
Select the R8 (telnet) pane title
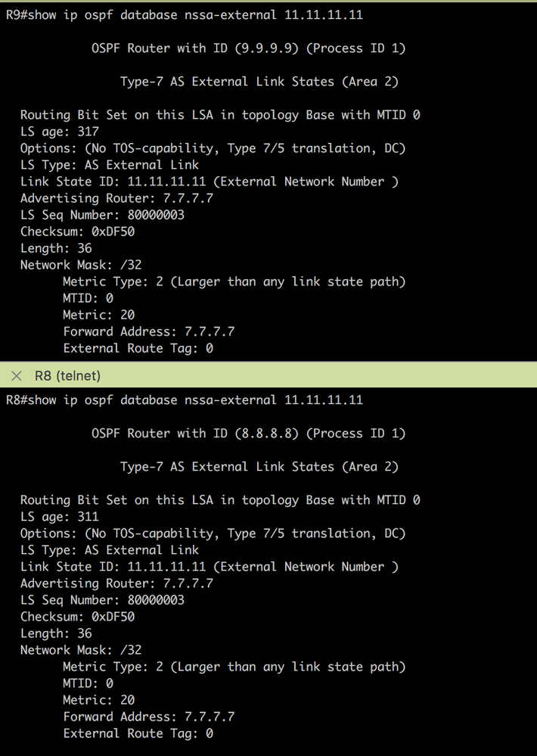pos(67,375)
